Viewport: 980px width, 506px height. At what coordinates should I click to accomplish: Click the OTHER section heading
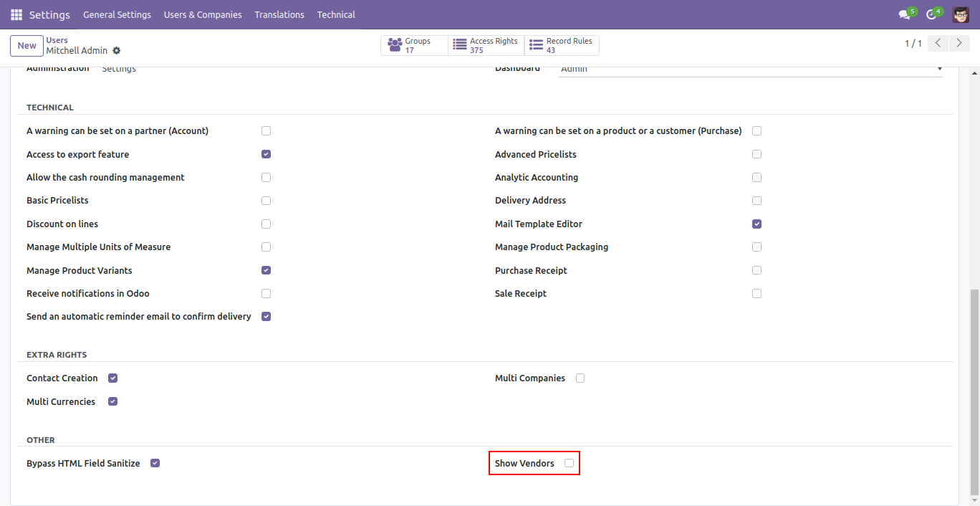click(41, 440)
